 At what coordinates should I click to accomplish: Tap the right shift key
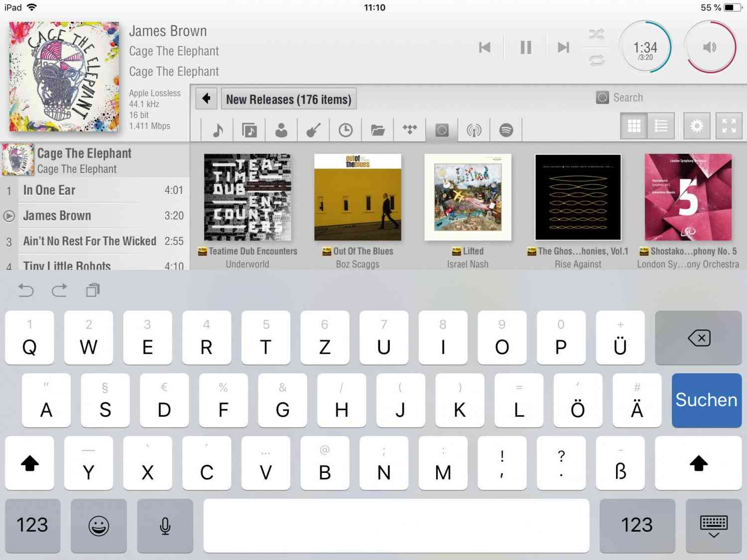click(x=698, y=463)
